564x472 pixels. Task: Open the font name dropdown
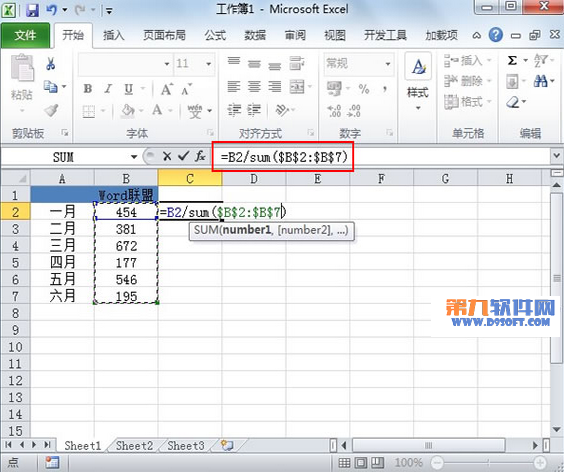click(x=167, y=64)
